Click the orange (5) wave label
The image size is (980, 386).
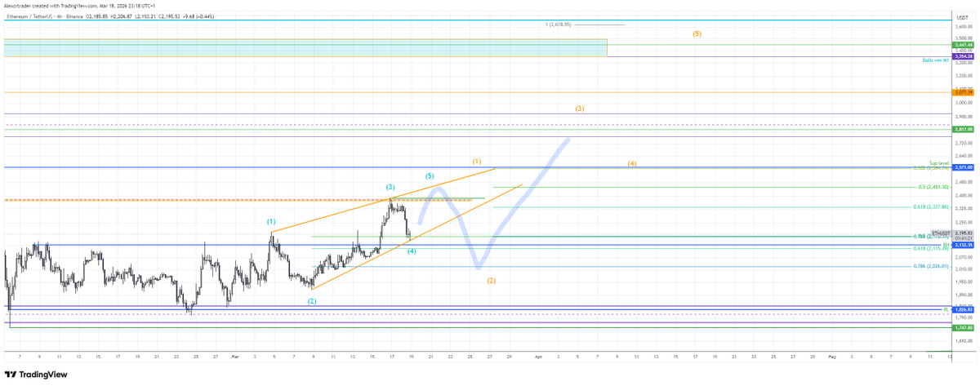697,34
